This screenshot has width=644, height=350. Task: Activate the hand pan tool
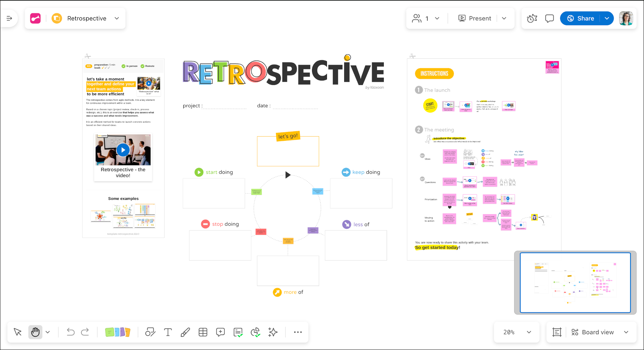click(35, 332)
